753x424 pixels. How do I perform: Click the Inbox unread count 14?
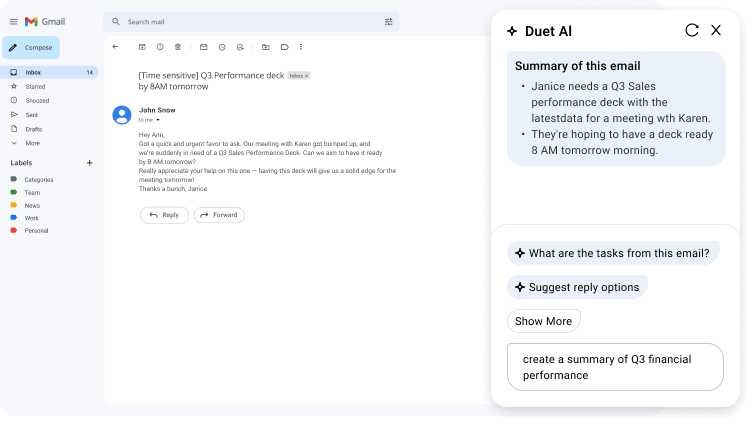tap(90, 73)
